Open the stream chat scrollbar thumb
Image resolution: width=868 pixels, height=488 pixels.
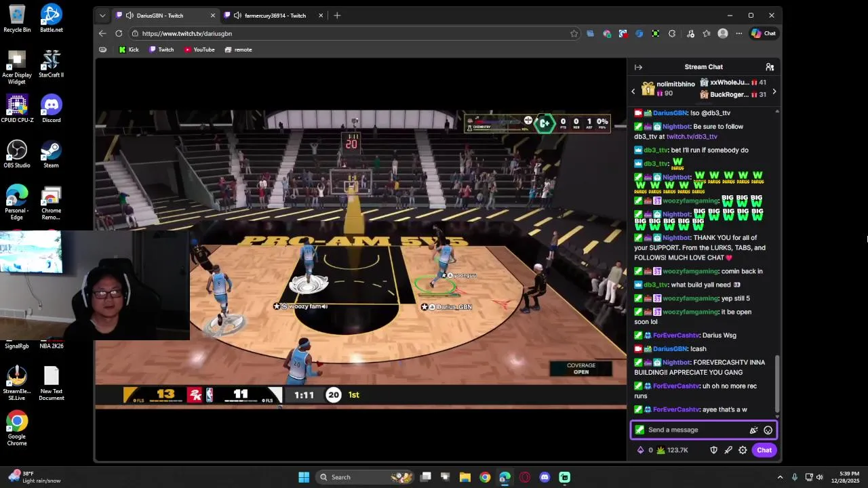tap(777, 384)
